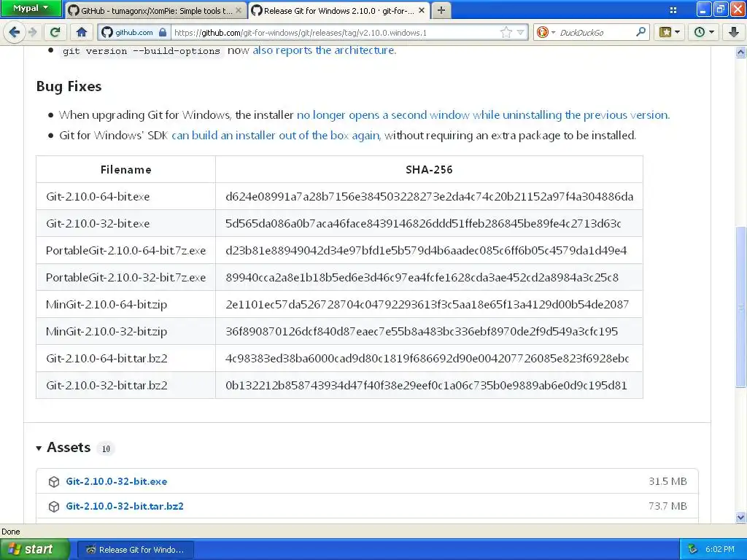
Task: Click the padlock security icon
Action: pos(163,32)
